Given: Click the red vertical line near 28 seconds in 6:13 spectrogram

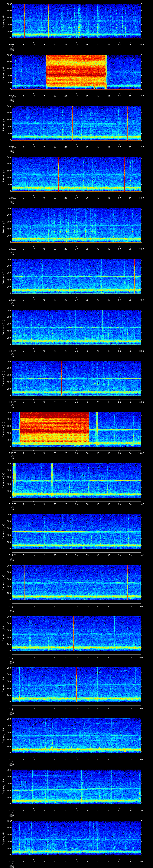Looking at the screenshot, I should tap(73, 633).
